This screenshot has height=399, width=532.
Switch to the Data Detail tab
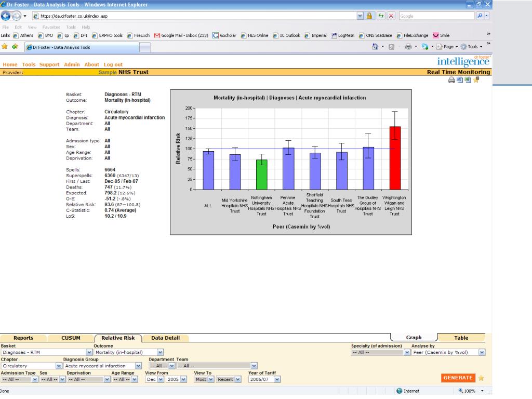tap(165, 338)
